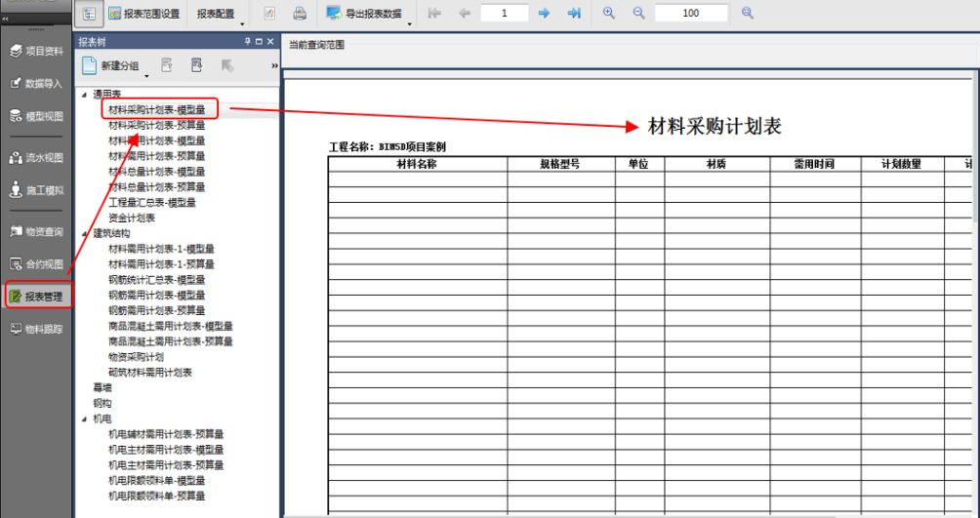Click the 规格型号 column header

coord(560,164)
